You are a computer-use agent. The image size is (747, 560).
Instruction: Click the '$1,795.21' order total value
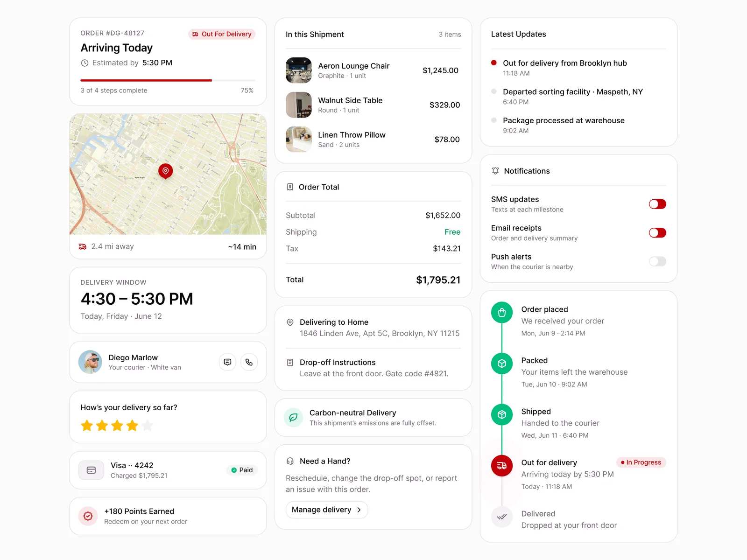(438, 280)
